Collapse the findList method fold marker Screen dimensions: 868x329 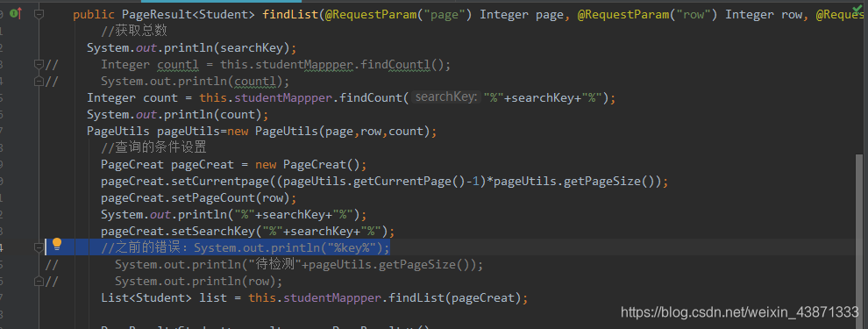pos(39,14)
